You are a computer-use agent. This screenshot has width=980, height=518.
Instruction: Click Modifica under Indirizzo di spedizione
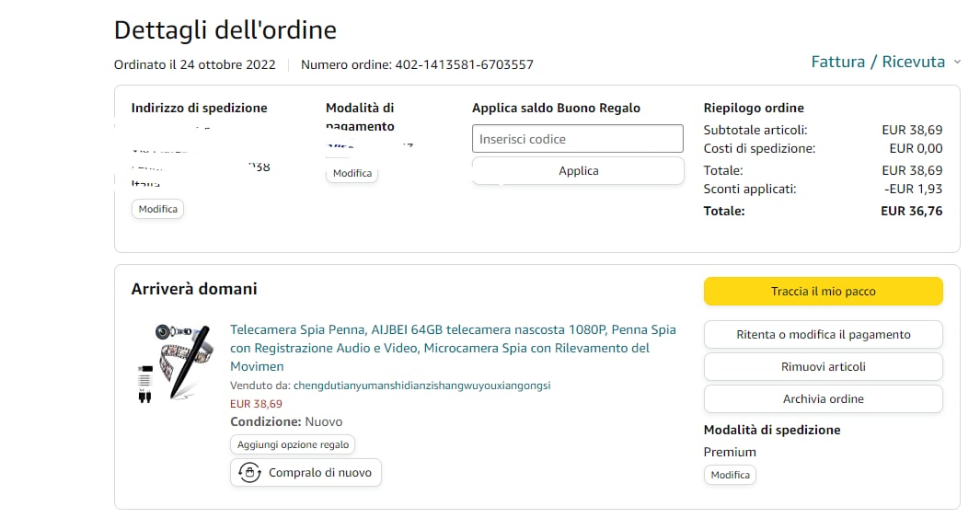(157, 209)
